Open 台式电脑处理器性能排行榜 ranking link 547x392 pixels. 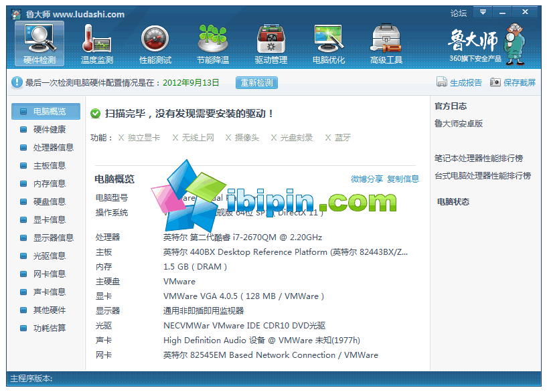483,176
